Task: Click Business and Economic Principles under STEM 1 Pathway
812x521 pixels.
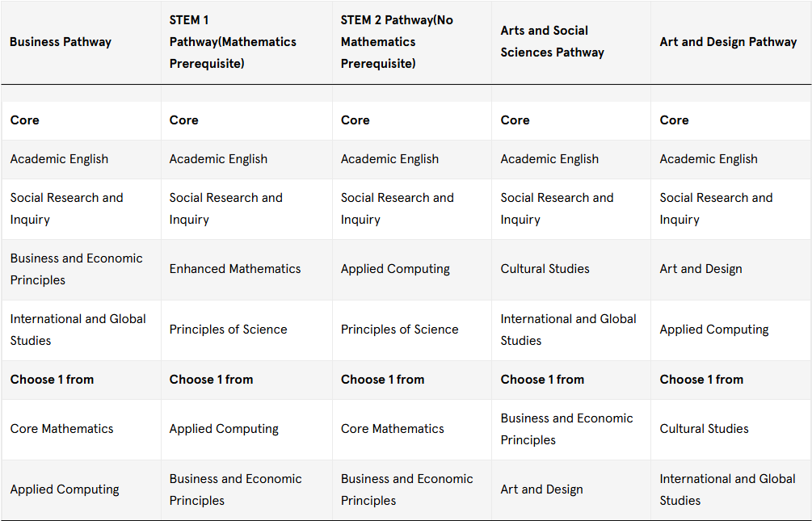Action: pos(235,489)
